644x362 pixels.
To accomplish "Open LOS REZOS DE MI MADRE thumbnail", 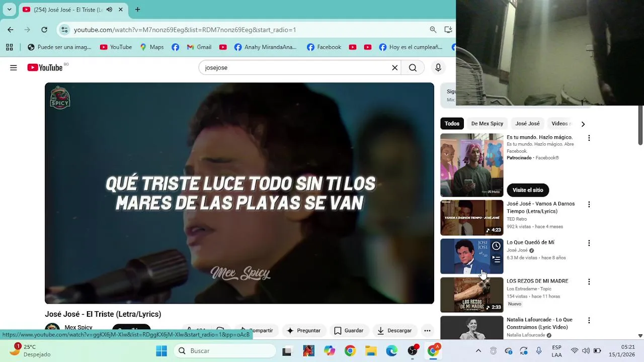I will click(x=472, y=295).
